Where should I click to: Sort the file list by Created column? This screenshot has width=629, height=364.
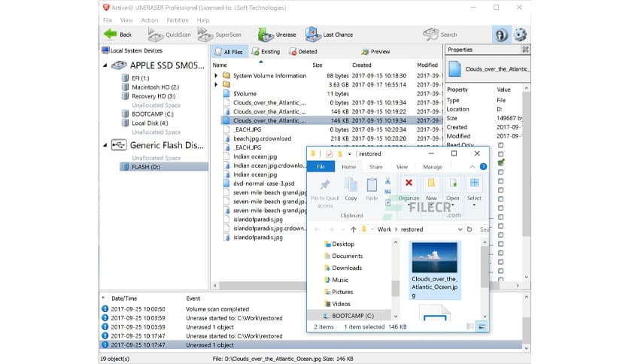click(361, 65)
